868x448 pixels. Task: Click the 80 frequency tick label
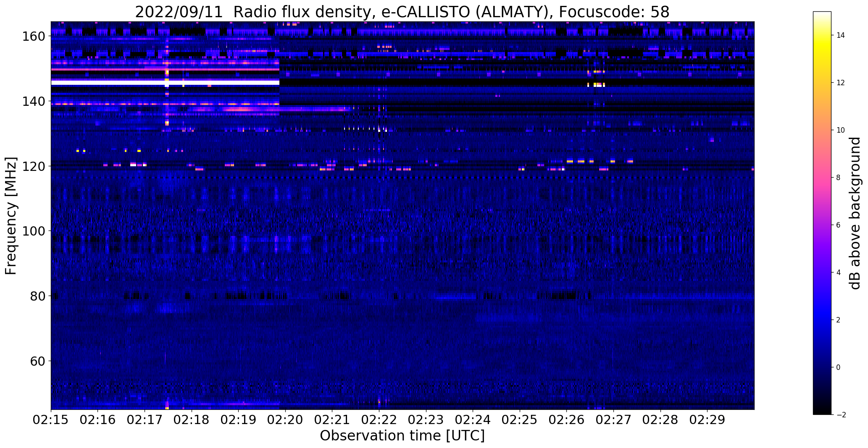coord(37,296)
